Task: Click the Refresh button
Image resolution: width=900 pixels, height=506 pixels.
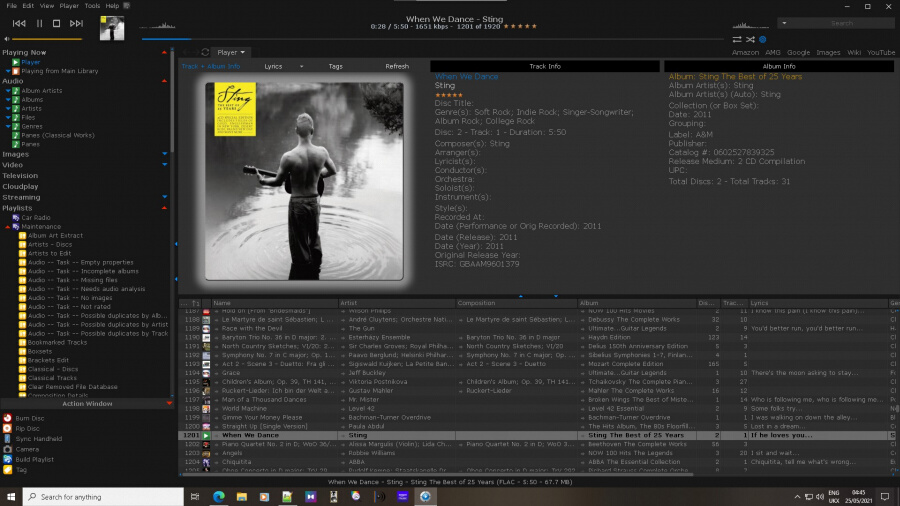Action: (x=397, y=67)
